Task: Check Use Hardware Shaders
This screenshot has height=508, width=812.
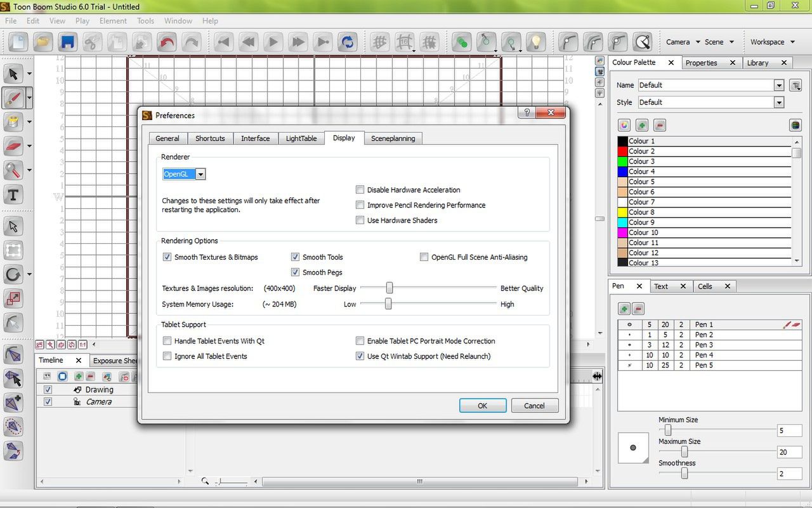Action: pyautogui.click(x=360, y=220)
